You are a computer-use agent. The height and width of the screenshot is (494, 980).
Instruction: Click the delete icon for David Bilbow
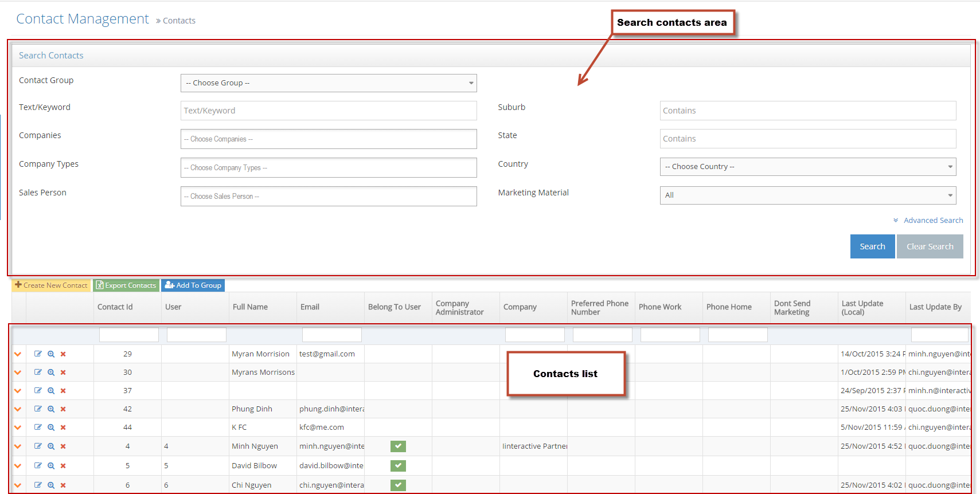pos(63,466)
